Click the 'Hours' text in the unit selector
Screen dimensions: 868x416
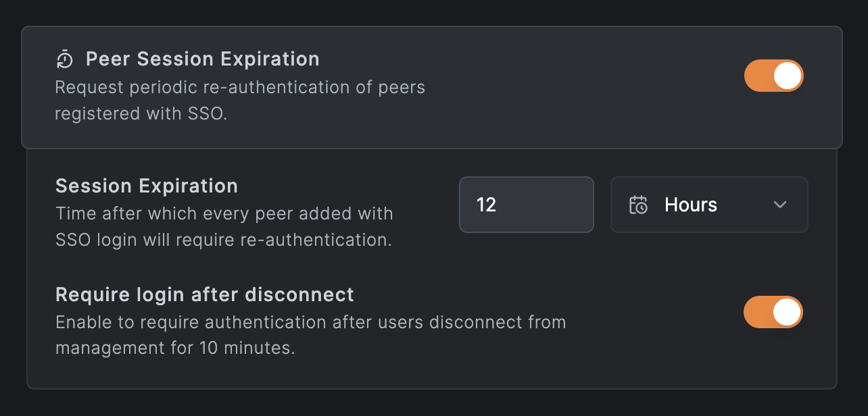pos(691,205)
